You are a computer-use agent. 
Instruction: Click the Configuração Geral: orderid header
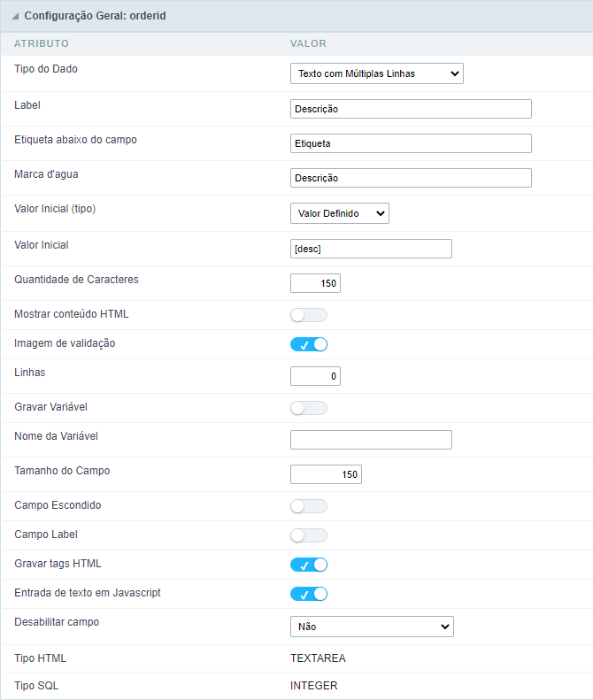coord(95,16)
